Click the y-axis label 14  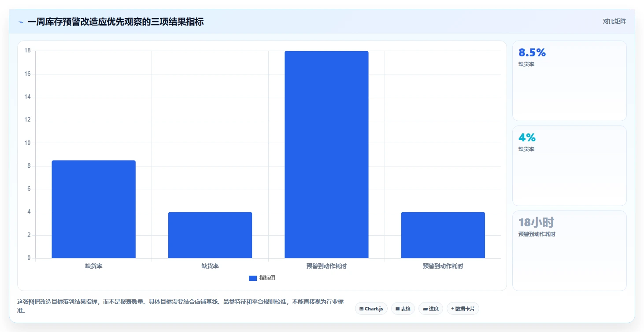click(27, 97)
